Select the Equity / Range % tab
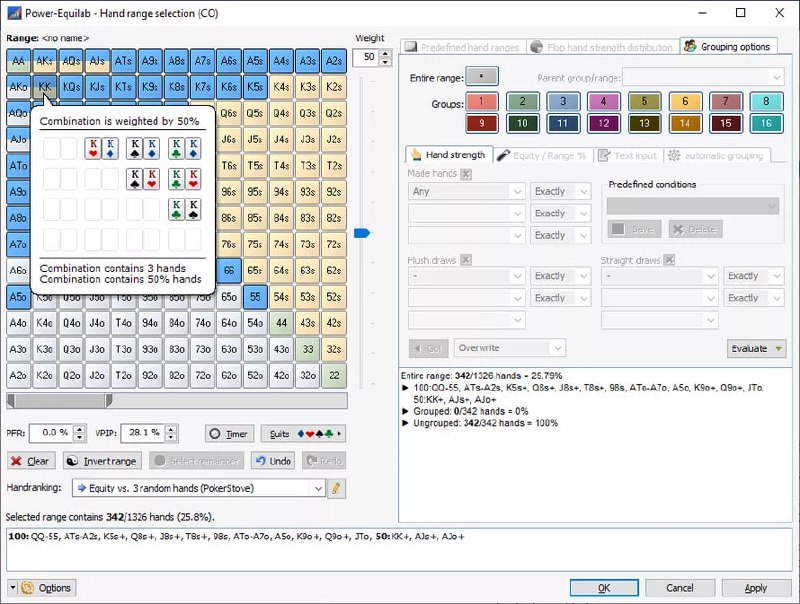Screen dimensions: 800x604 pyautogui.click(x=543, y=156)
